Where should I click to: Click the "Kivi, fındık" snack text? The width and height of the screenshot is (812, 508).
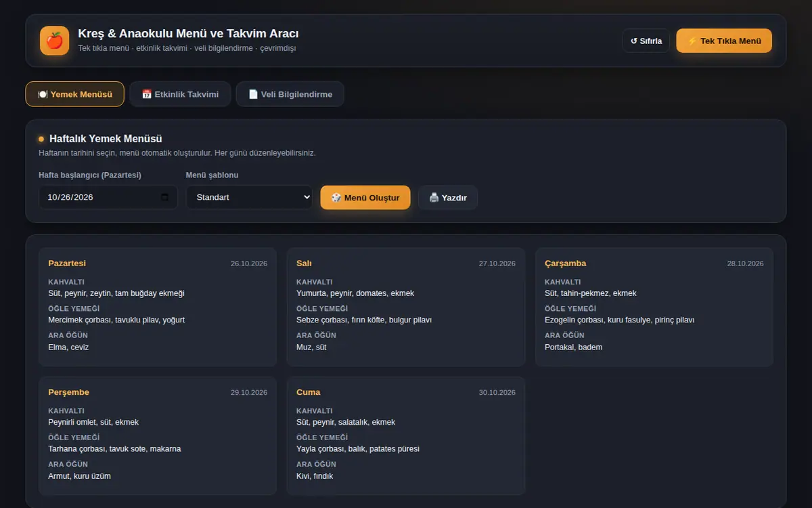point(315,475)
